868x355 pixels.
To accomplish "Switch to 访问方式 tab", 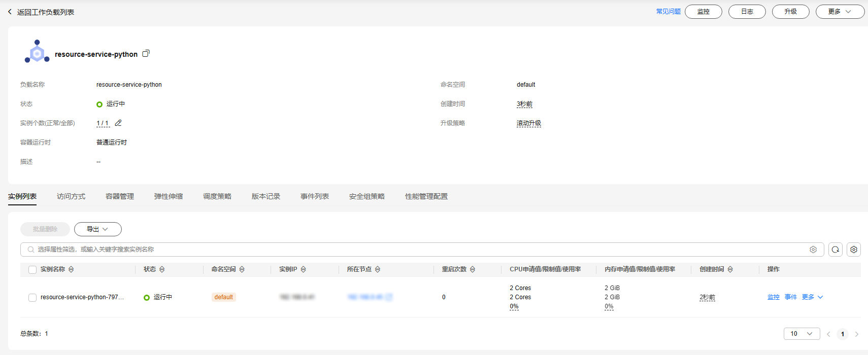I will (71, 196).
